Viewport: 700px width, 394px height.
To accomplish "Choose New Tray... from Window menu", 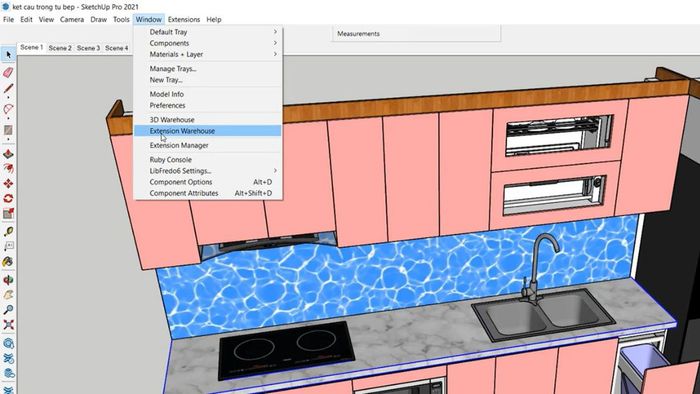I will 208,80.
